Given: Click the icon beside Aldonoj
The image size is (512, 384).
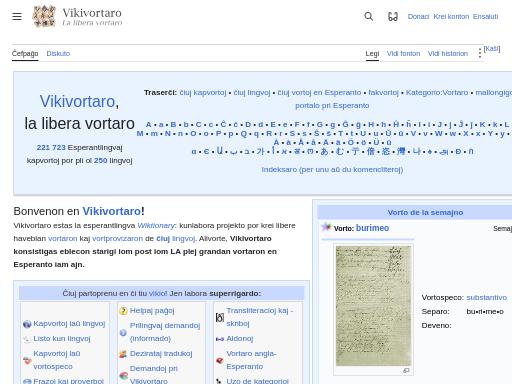Looking at the screenshot, I should 220,339.
